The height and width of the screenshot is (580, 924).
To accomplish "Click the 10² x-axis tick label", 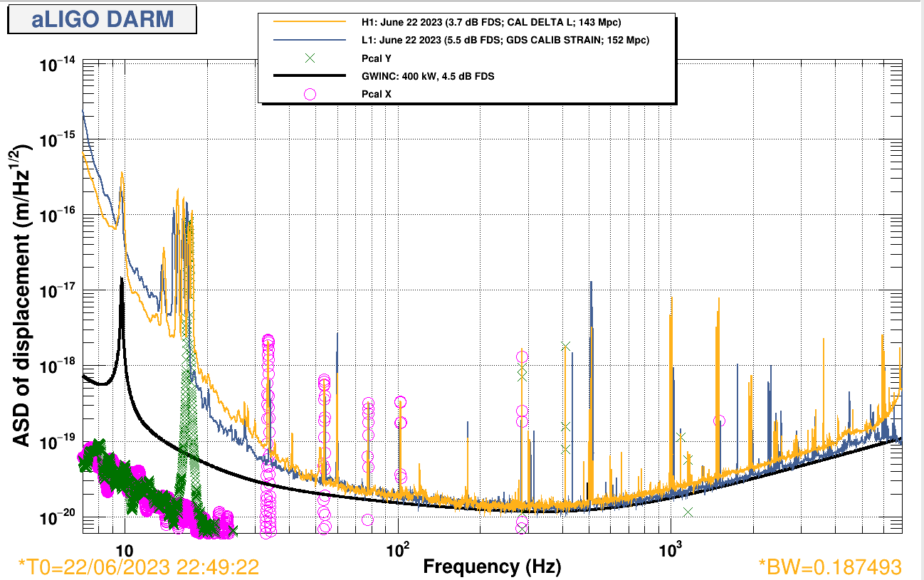I will [398, 551].
